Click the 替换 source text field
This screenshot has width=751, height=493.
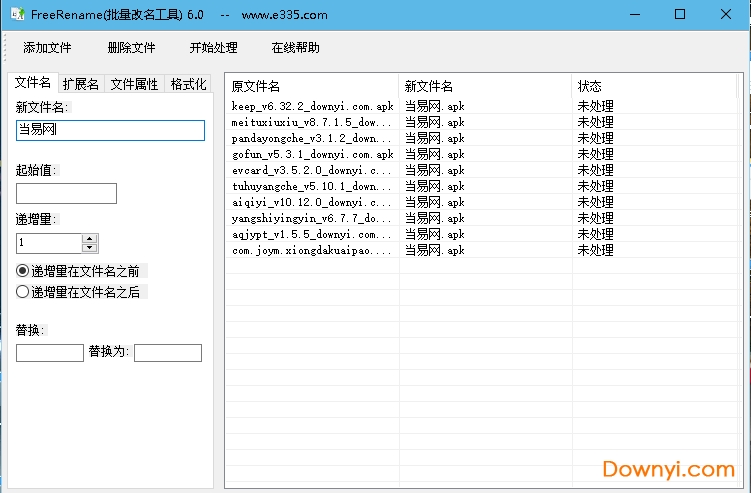[x=49, y=352]
